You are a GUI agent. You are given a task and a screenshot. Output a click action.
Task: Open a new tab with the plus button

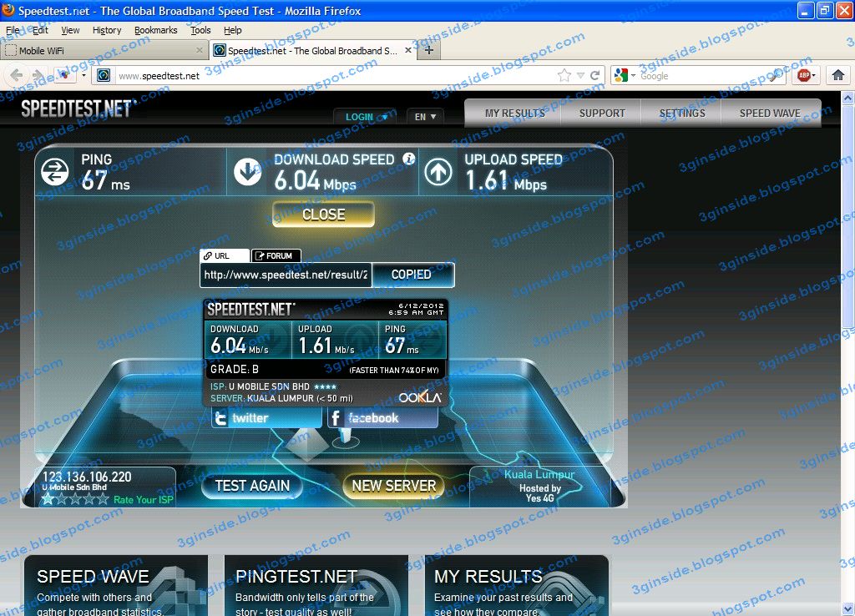[x=429, y=50]
